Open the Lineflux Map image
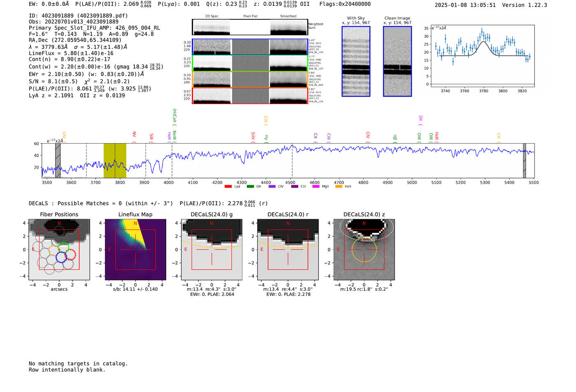This screenshot has width=576, height=392. (135, 249)
